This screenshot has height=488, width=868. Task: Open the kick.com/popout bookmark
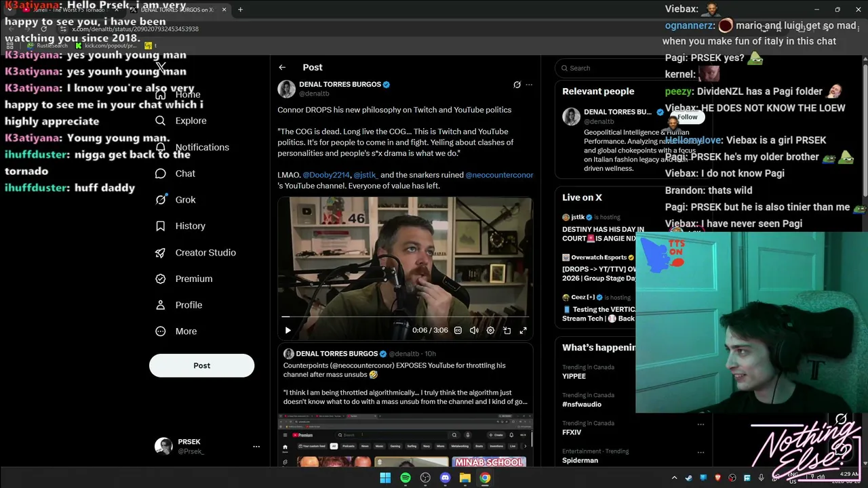click(106, 45)
